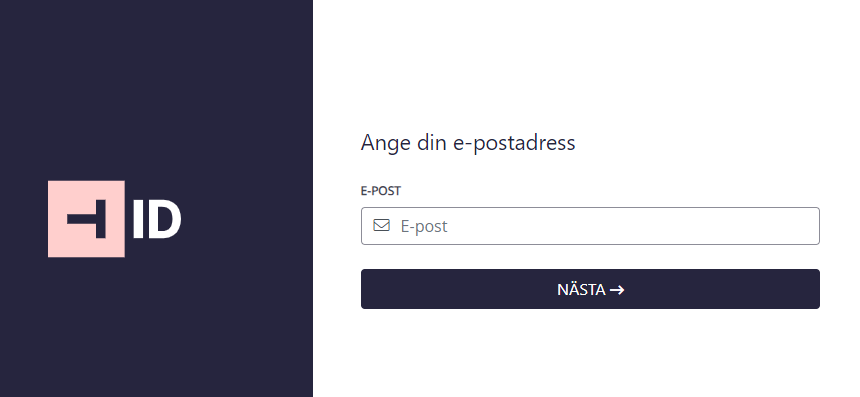Image resolution: width=860 pixels, height=397 pixels.
Task: Focus the E-post input field
Action: tap(590, 226)
